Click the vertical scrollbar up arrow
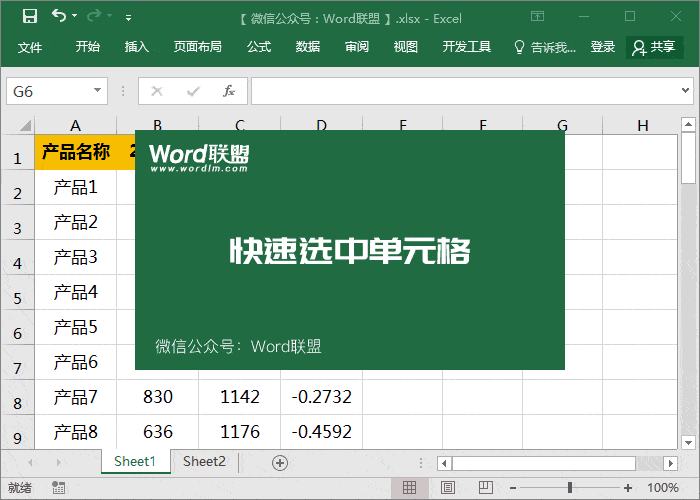 coord(688,124)
